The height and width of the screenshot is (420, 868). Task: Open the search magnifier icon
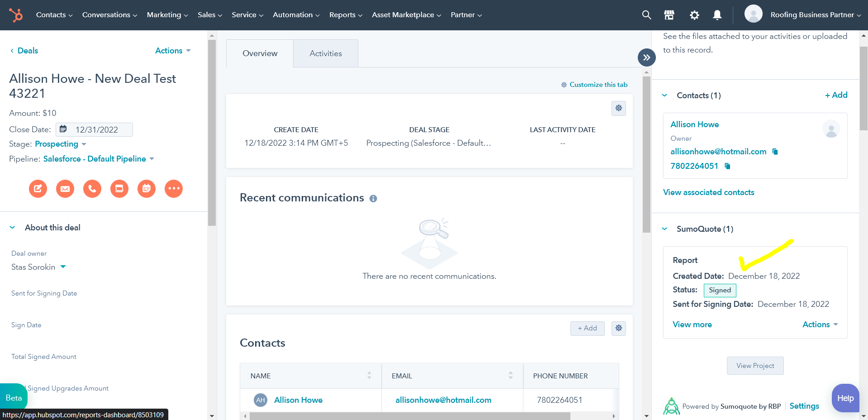(646, 15)
